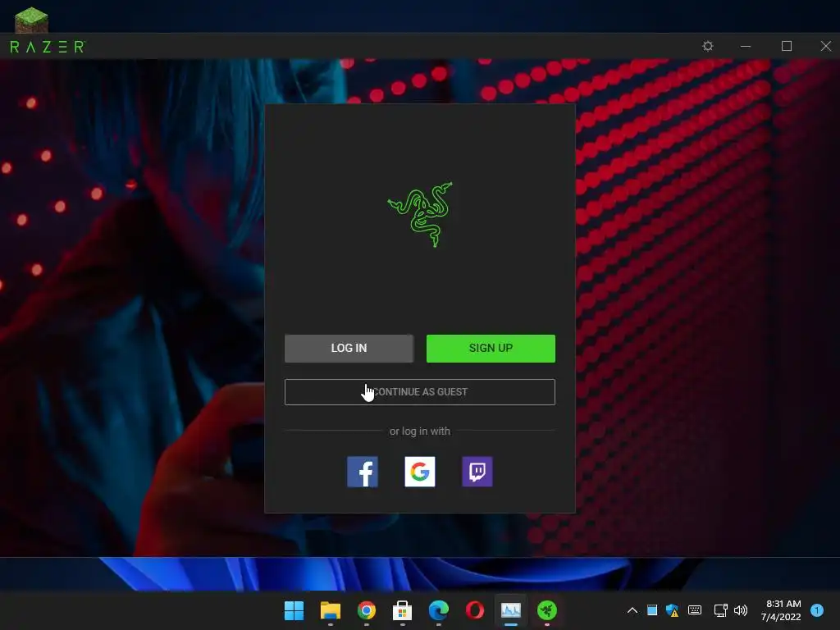Click the green Razer snake logo
Viewport: 840px width, 630px height.
coord(421,214)
